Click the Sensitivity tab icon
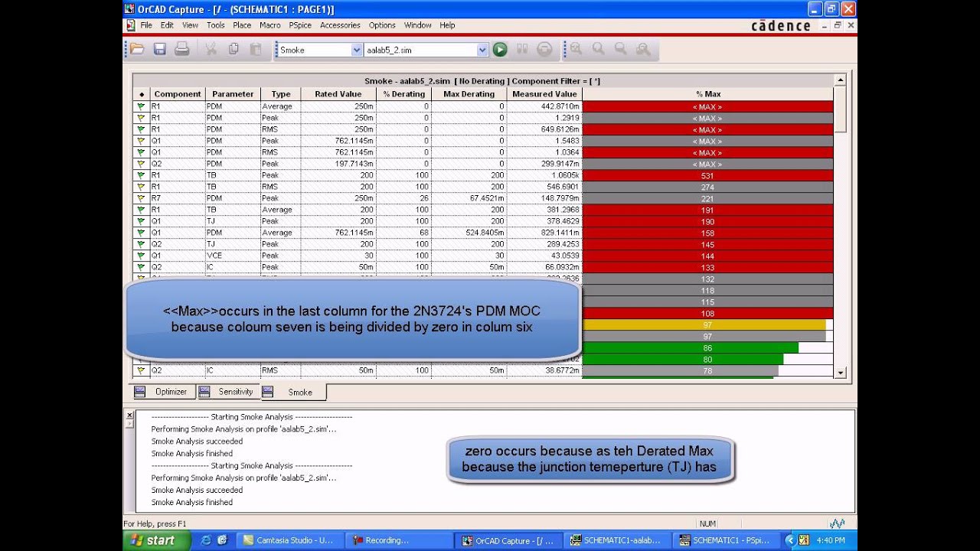Screen dimensions: 980x551 [204, 391]
